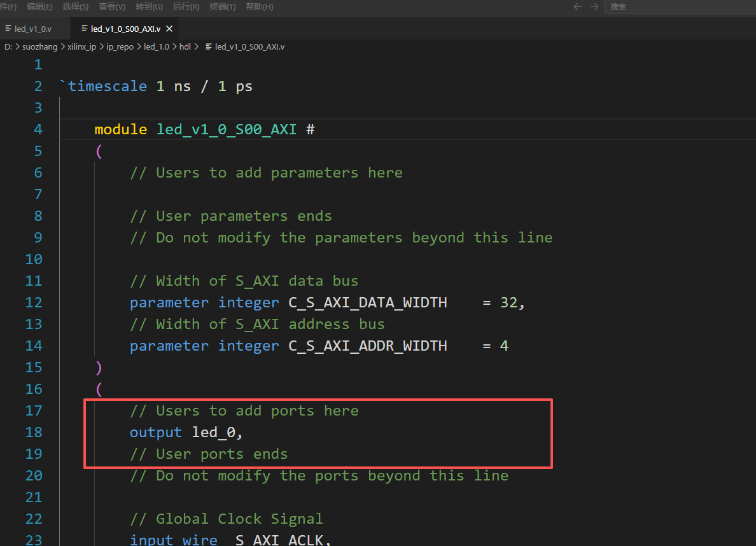Click file icon on led_v1_0.v tab
Image resolution: width=756 pixels, height=546 pixels.
pos(8,29)
